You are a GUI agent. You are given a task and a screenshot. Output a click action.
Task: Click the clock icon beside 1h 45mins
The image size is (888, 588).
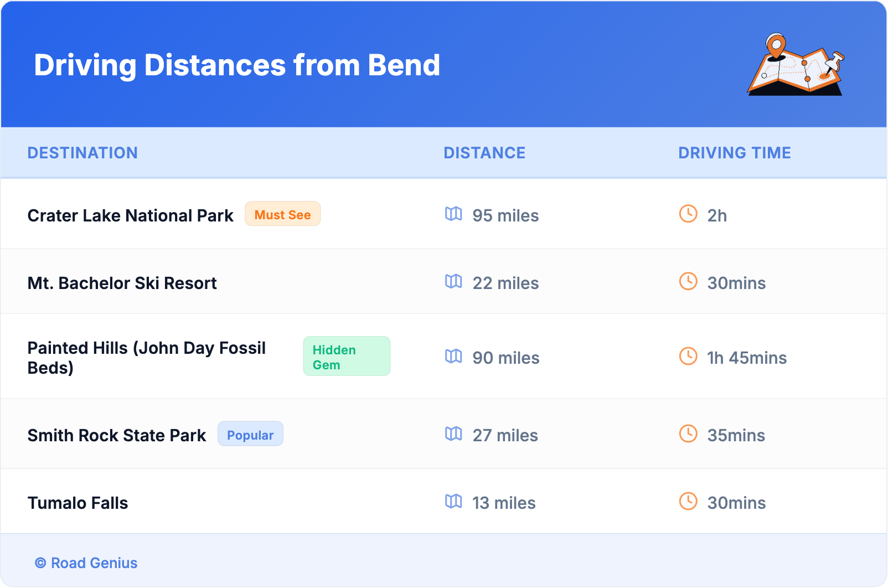click(688, 357)
